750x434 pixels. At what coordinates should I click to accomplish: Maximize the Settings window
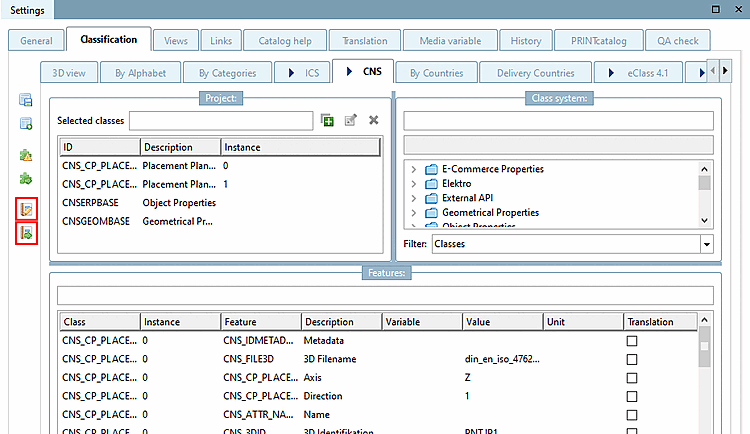tap(716, 9)
